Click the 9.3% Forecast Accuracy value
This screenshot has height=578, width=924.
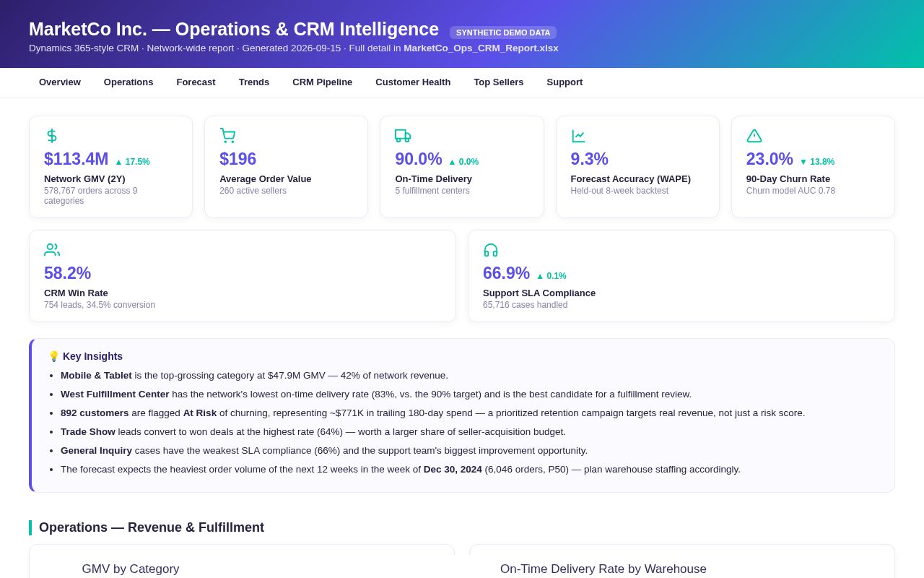[590, 159]
